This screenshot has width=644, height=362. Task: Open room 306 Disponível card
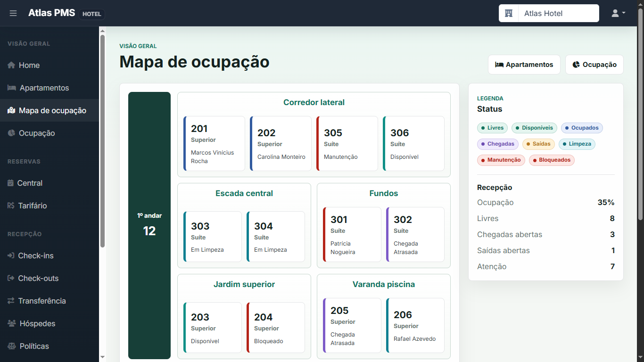coord(413,143)
